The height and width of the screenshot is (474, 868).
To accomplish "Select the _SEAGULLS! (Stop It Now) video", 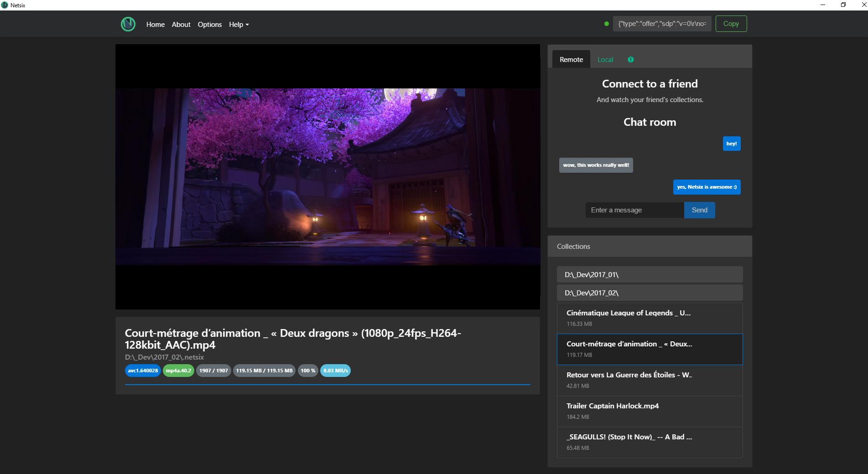I will [650, 442].
